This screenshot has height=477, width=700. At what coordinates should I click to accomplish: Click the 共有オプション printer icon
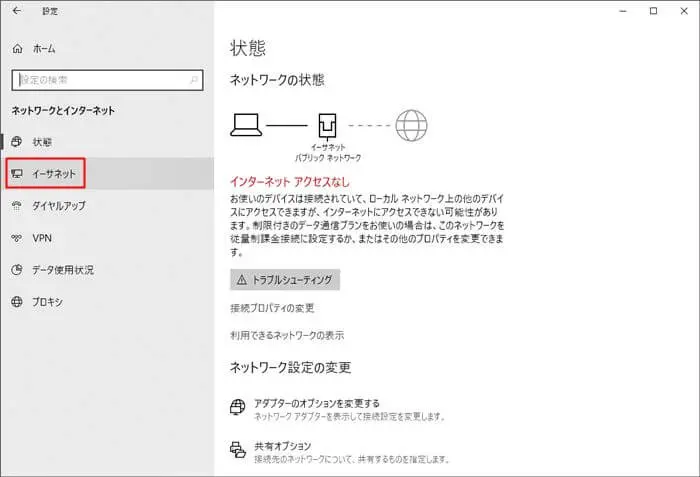coord(238,451)
